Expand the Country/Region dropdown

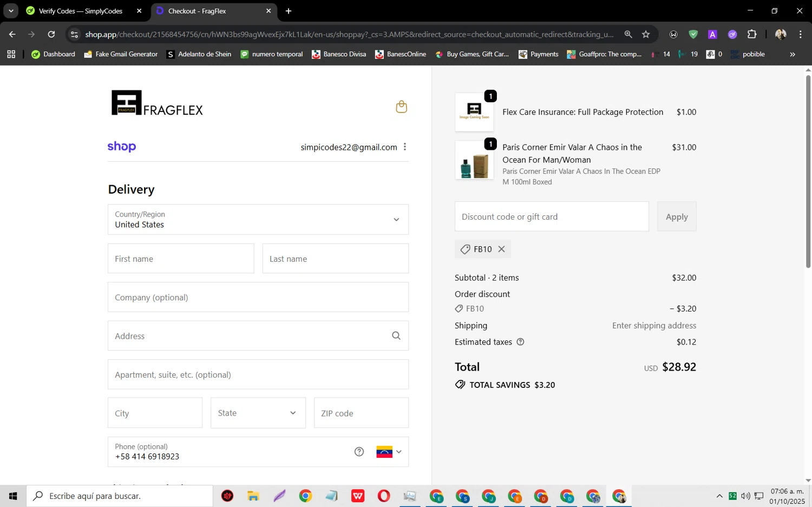[x=258, y=220]
